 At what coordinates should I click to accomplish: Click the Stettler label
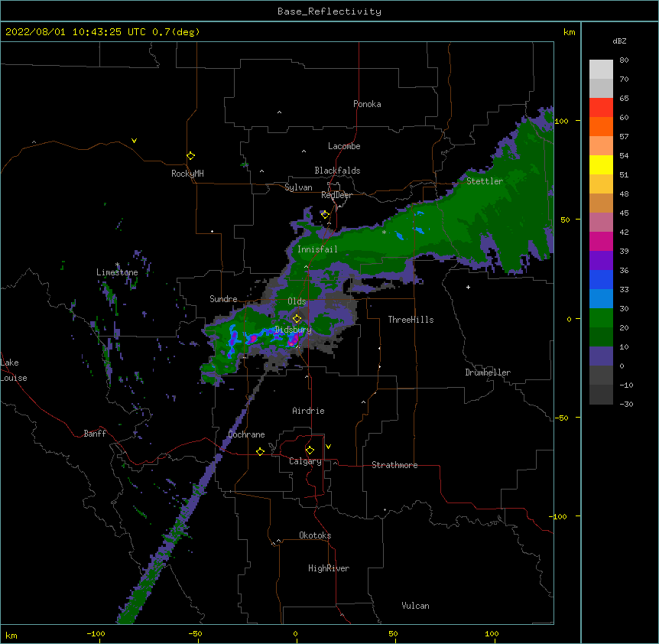point(485,181)
